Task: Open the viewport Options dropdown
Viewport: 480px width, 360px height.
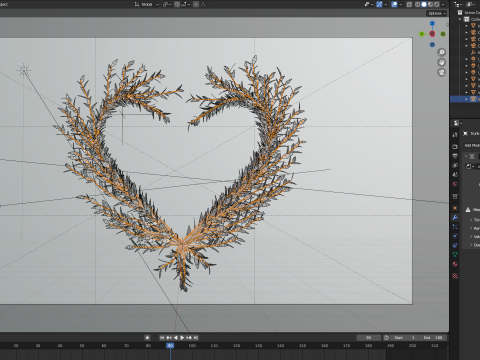Action: [x=436, y=13]
